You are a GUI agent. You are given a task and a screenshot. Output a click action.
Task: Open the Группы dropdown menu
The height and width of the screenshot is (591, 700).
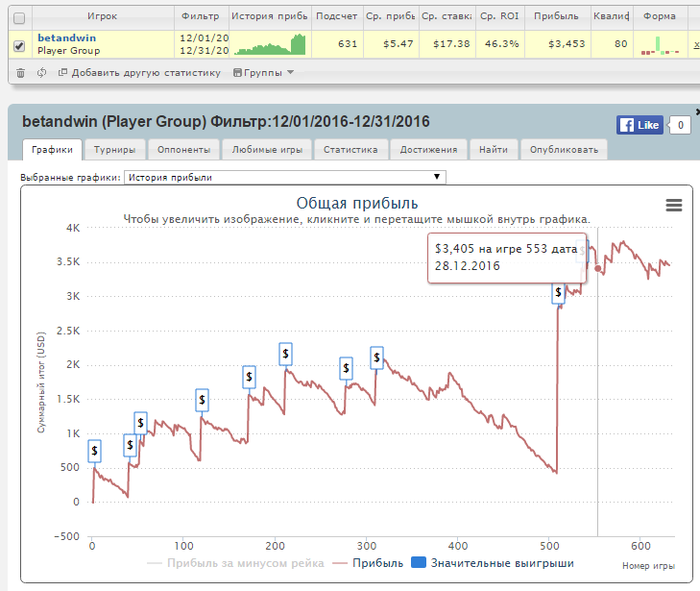click(263, 72)
